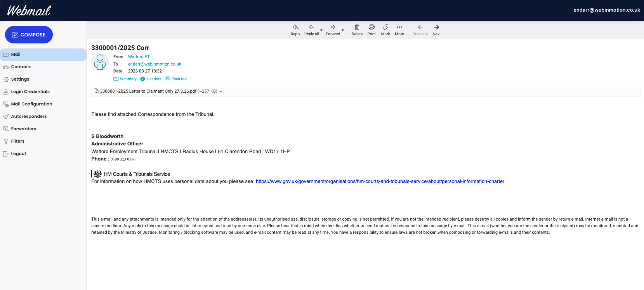Click Logout in the sidebar
Screen dimensions: 644x290
point(43,154)
